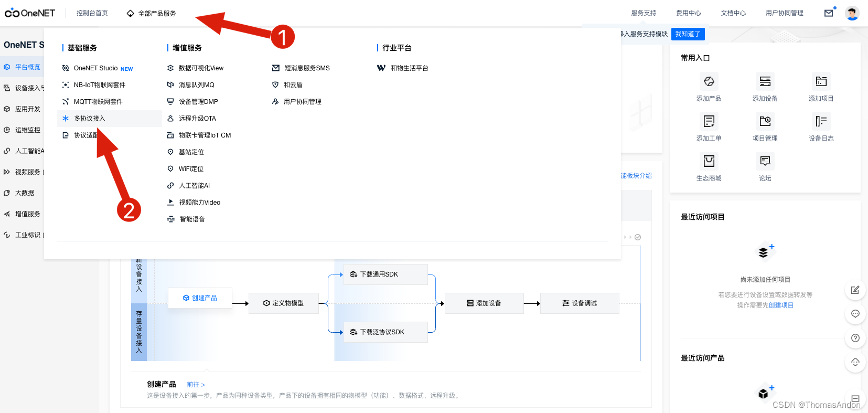Click the 添加设备 shortcut icon
Screen dimensions: 868x413
(765, 81)
